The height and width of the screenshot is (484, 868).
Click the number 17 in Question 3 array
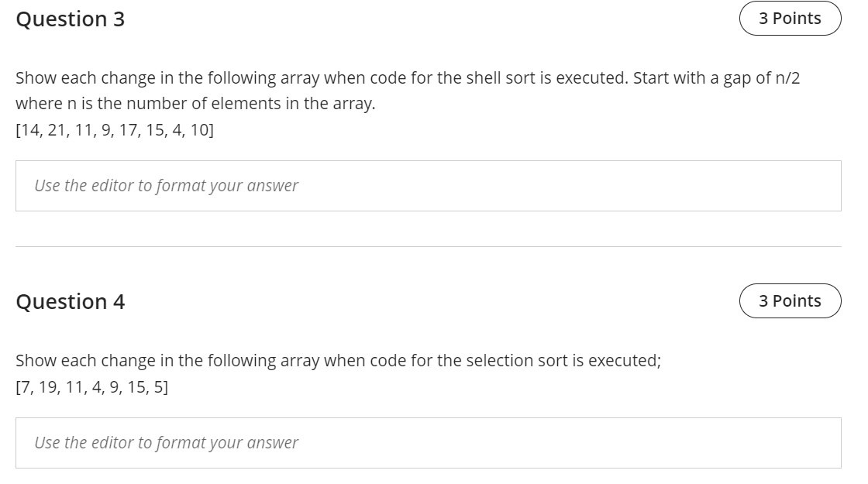(129, 130)
